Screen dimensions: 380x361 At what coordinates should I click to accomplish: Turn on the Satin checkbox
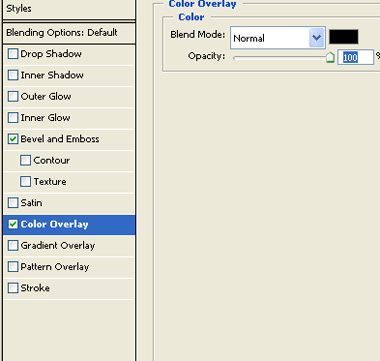13,203
